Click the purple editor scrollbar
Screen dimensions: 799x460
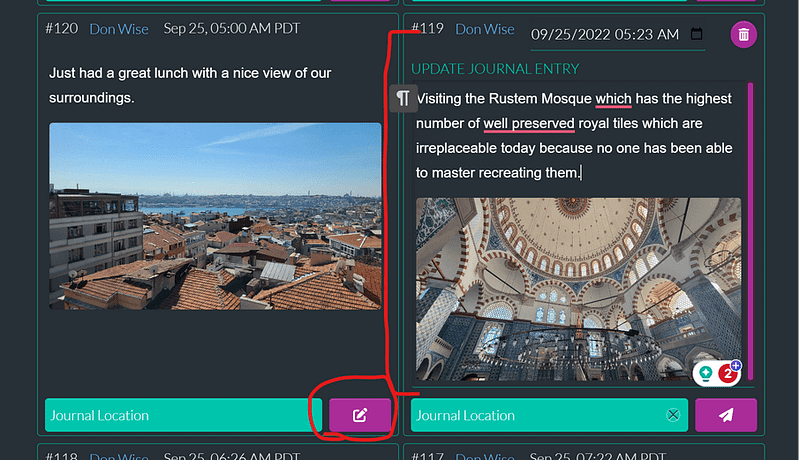750,231
